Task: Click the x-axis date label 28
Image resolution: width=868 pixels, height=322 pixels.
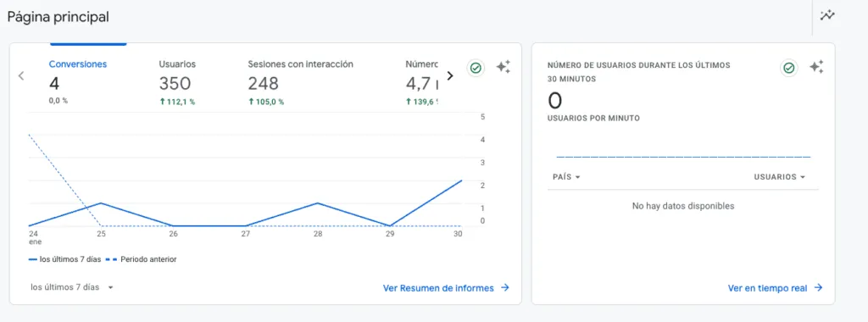Action: (x=318, y=234)
